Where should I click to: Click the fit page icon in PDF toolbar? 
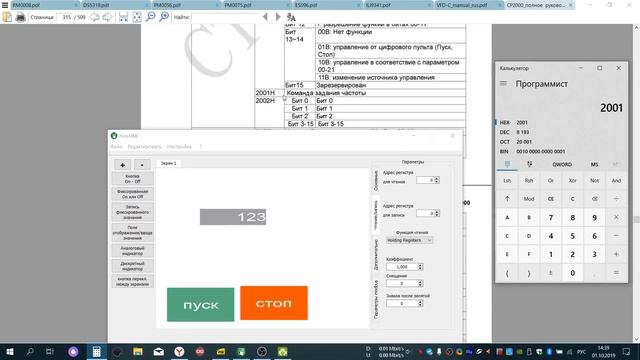tap(137, 17)
